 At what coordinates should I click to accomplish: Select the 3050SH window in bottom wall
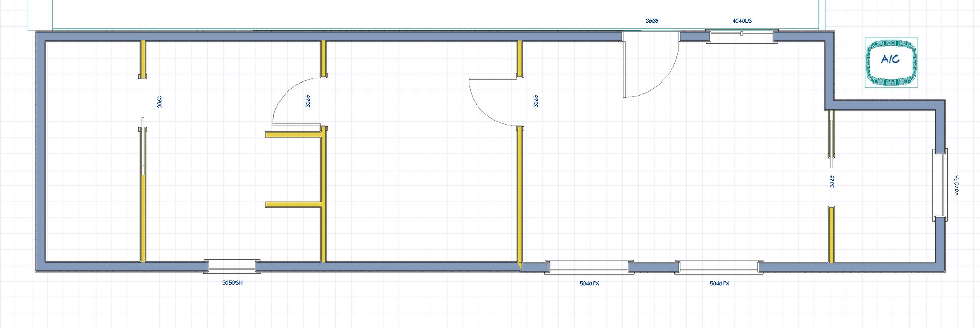click(x=232, y=266)
